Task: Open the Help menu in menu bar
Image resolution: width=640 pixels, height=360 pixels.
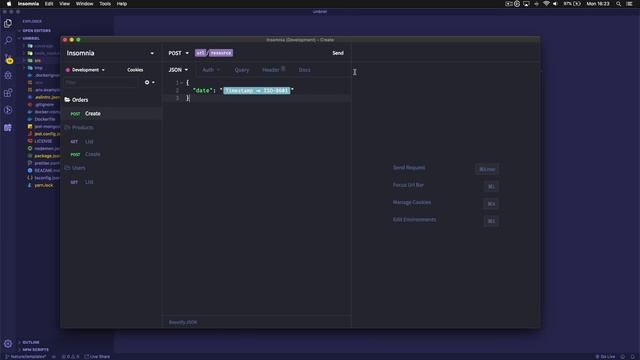Action: [x=122, y=4]
